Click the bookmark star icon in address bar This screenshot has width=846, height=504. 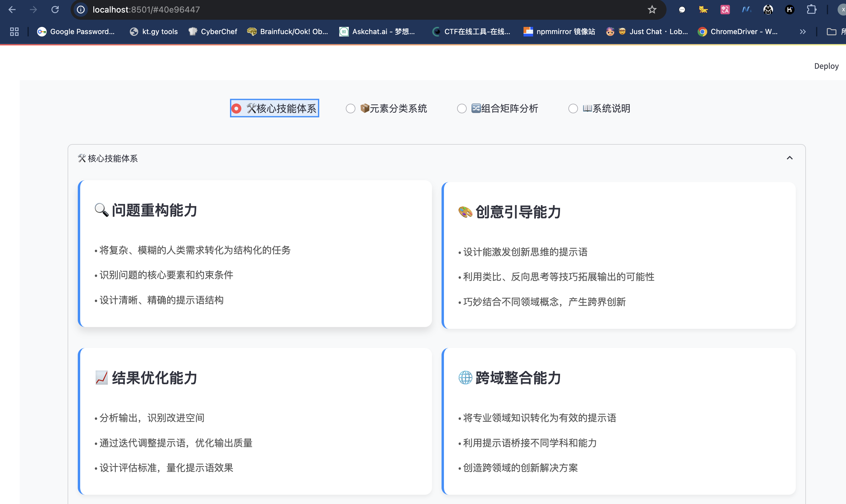pyautogui.click(x=652, y=10)
